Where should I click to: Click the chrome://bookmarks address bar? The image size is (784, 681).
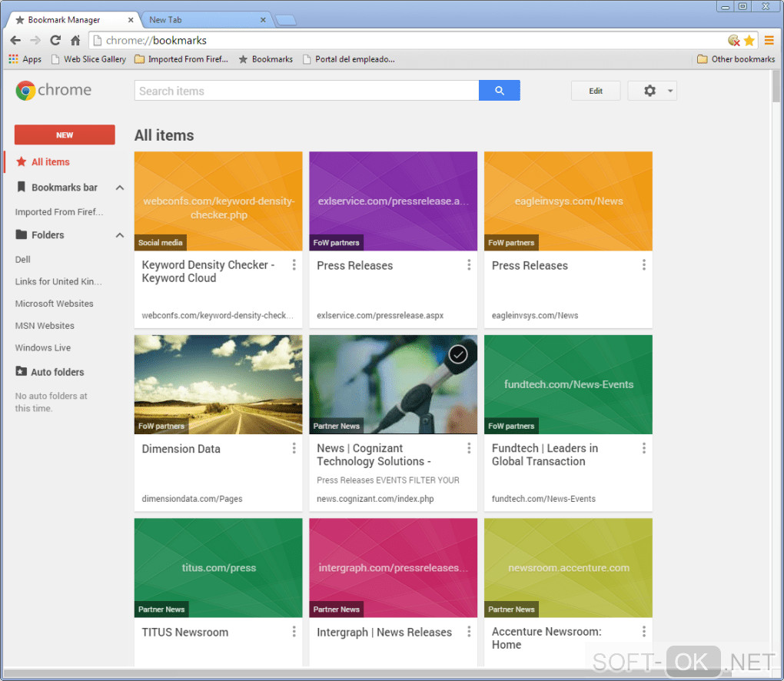pyautogui.click(x=407, y=41)
